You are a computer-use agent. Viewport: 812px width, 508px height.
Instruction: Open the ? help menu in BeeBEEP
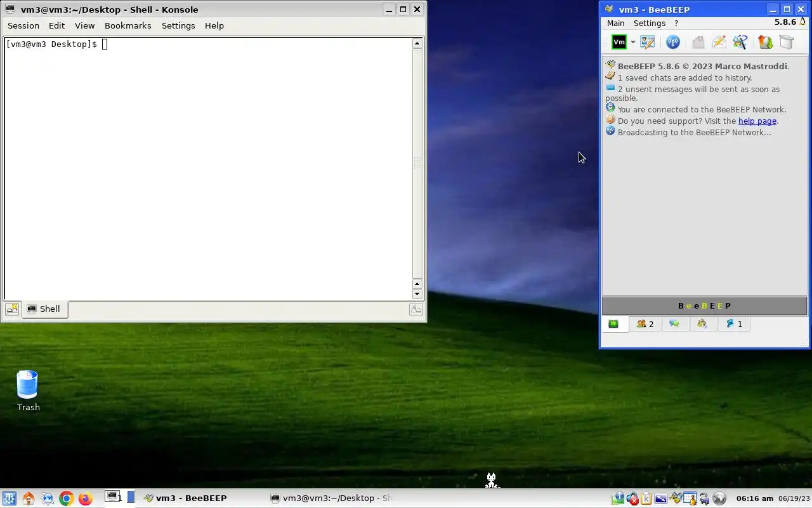676,23
